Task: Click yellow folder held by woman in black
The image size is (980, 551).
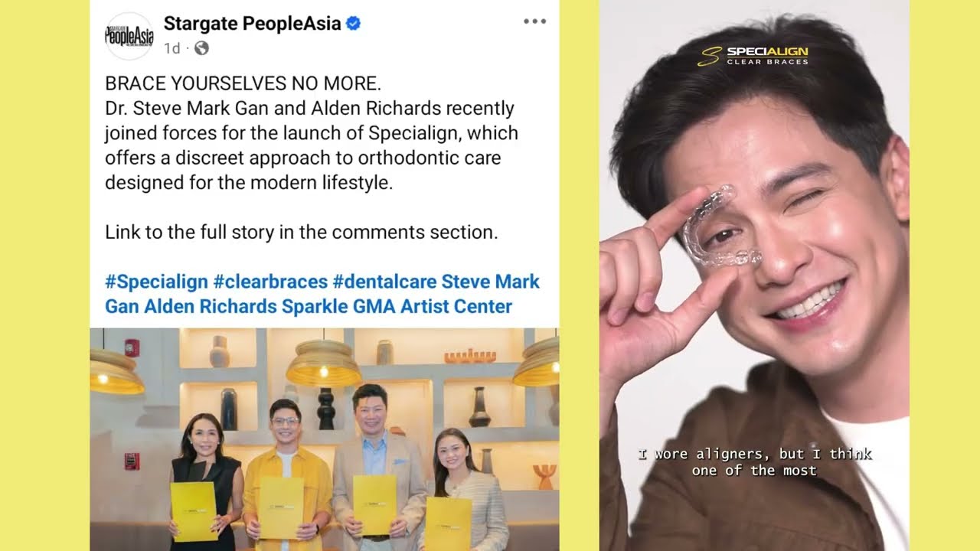Action: click(x=194, y=512)
